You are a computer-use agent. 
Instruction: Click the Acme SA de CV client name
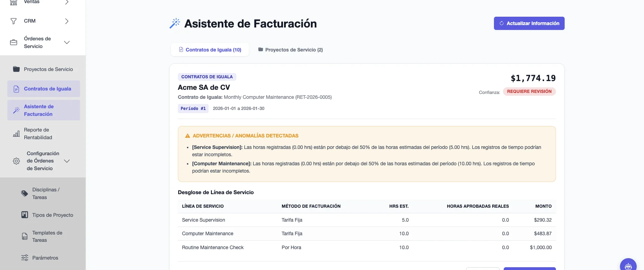pyautogui.click(x=204, y=87)
